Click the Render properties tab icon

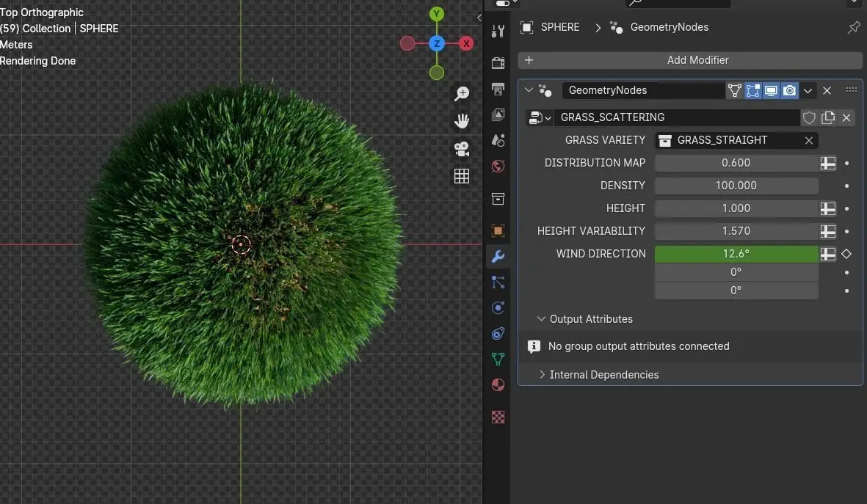[x=498, y=62]
